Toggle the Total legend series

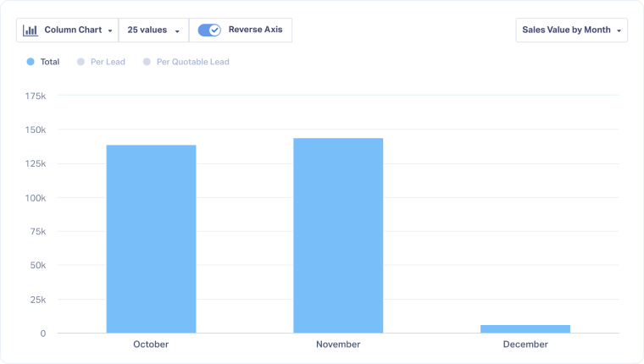(43, 62)
